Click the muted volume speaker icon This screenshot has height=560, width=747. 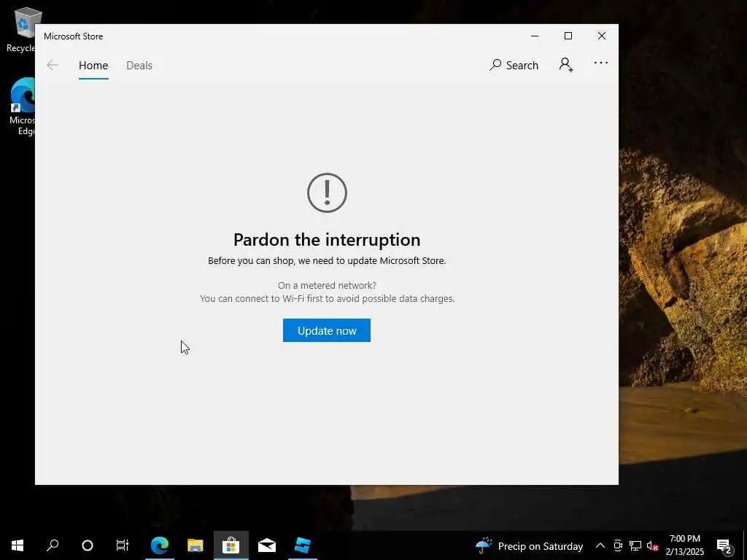(x=652, y=546)
